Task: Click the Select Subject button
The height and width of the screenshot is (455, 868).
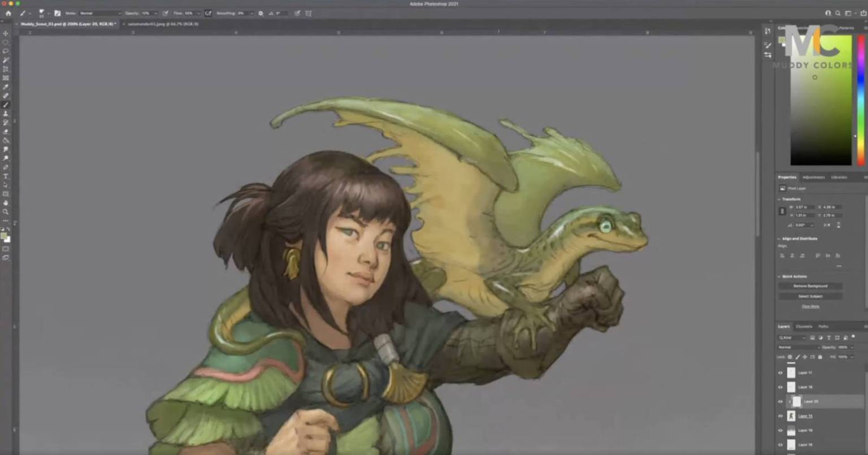Action: (810, 296)
